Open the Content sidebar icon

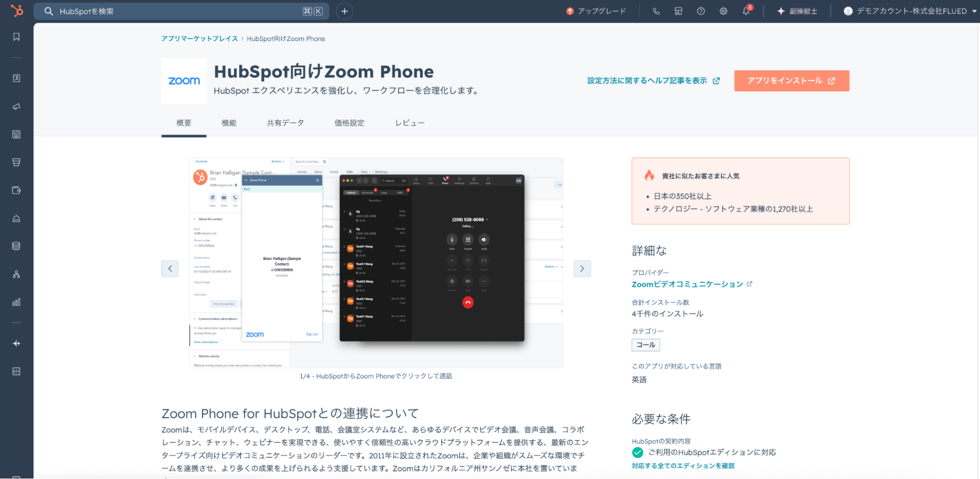pos(16,134)
